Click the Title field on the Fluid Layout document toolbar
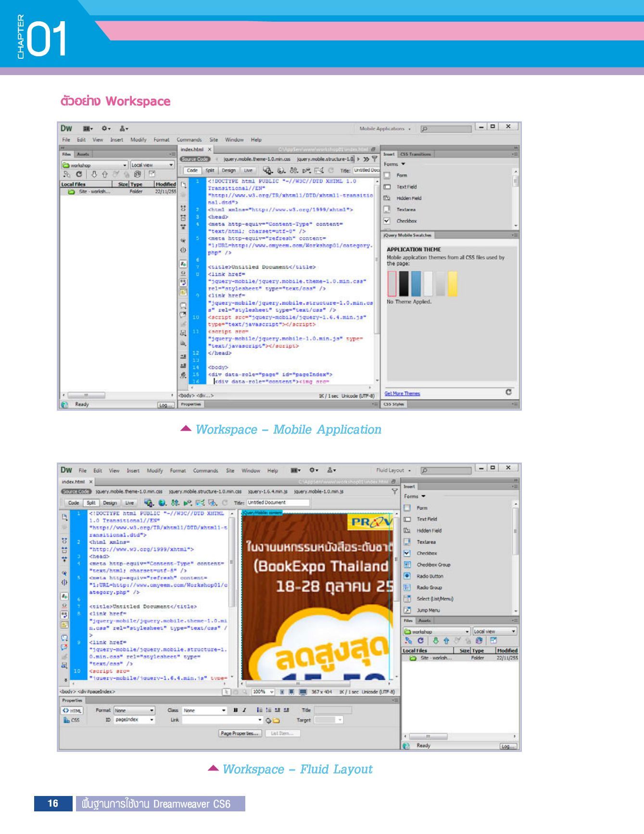This screenshot has width=644, height=834. pos(278,503)
